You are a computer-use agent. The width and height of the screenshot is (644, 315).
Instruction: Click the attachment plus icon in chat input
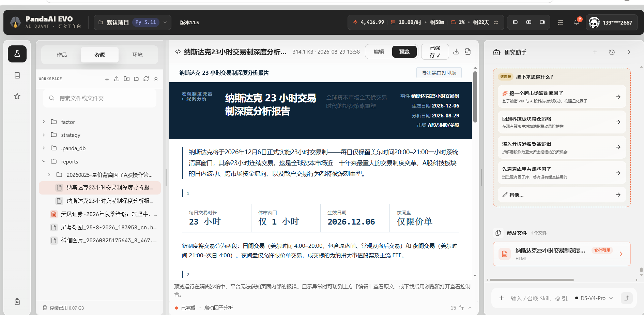[x=502, y=298]
